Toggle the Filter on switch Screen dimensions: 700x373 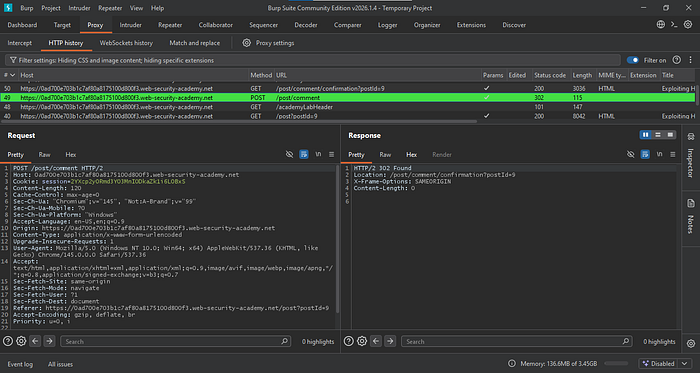tap(633, 60)
